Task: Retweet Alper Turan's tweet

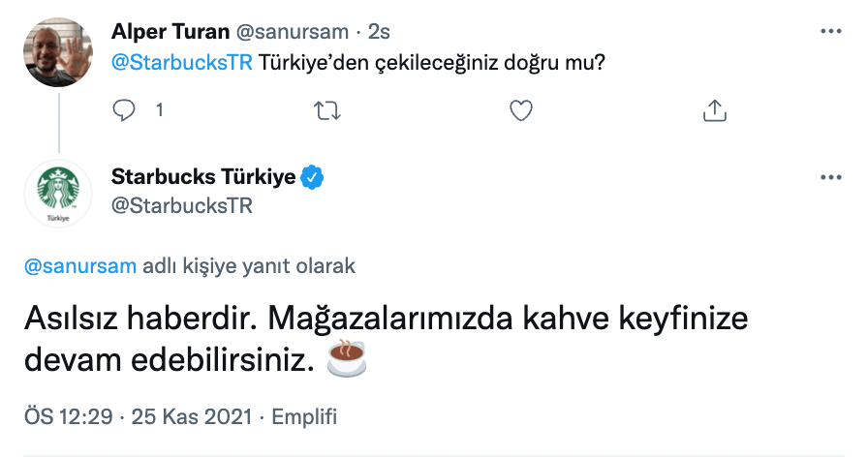Action: click(x=328, y=110)
